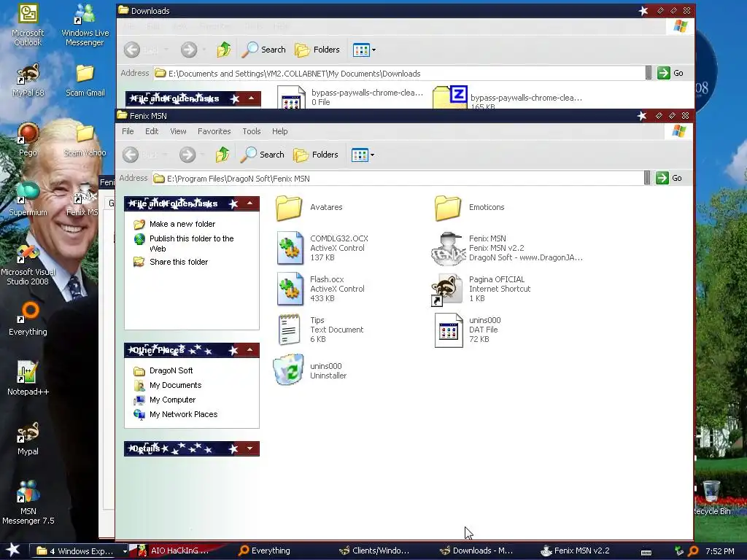
Task: Click Back arrow in Fenix MSN window
Action: click(x=131, y=155)
